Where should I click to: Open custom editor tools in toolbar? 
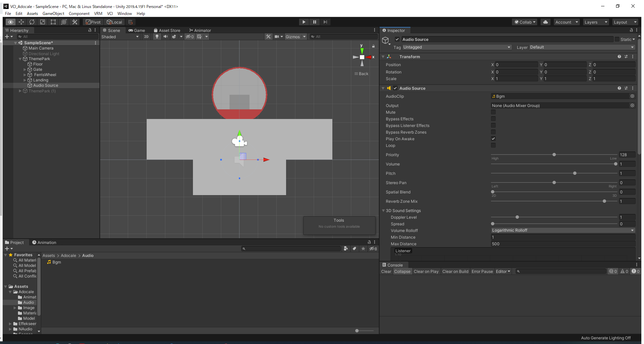click(x=75, y=22)
